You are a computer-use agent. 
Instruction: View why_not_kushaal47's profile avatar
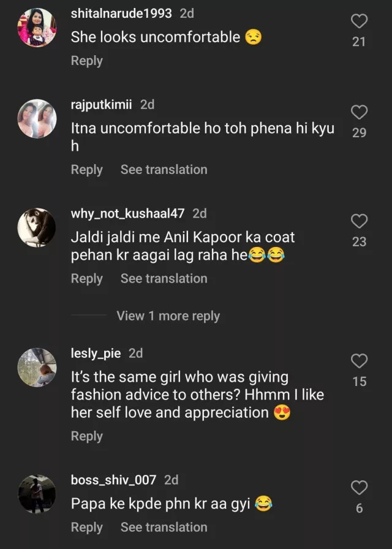click(x=37, y=227)
